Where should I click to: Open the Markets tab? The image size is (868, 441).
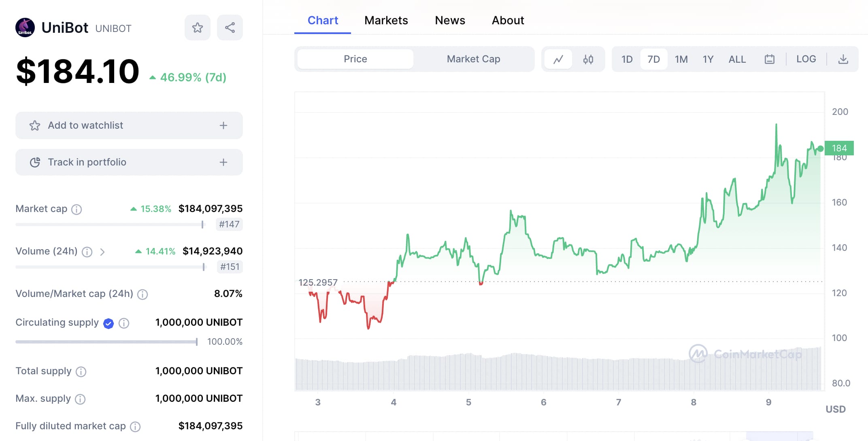[x=386, y=20]
